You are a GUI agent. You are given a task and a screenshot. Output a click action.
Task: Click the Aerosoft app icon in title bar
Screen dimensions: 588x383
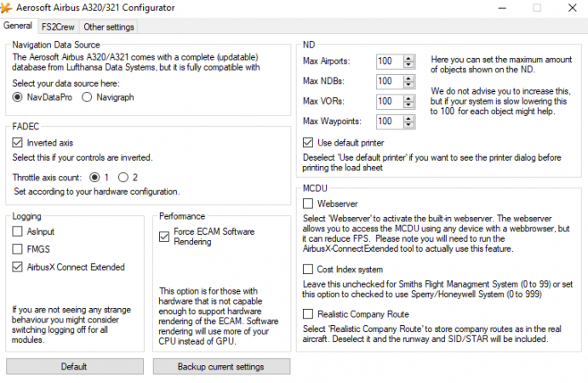point(6,8)
